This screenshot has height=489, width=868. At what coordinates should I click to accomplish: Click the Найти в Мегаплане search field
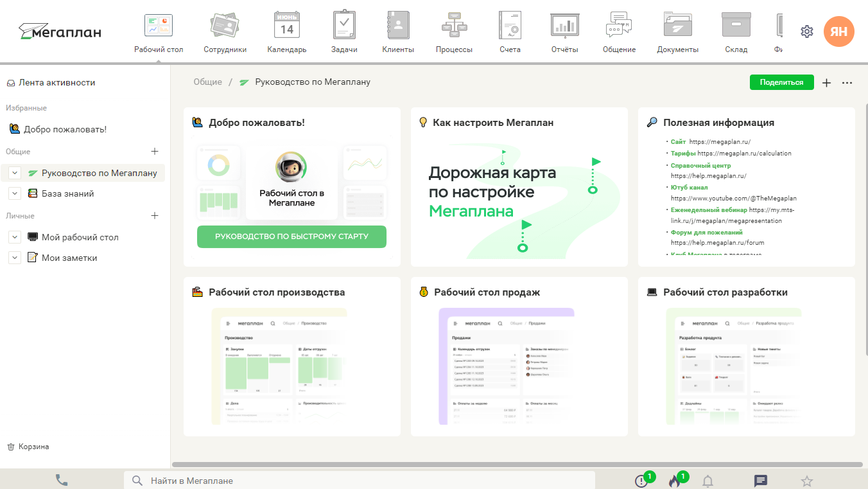point(360,481)
